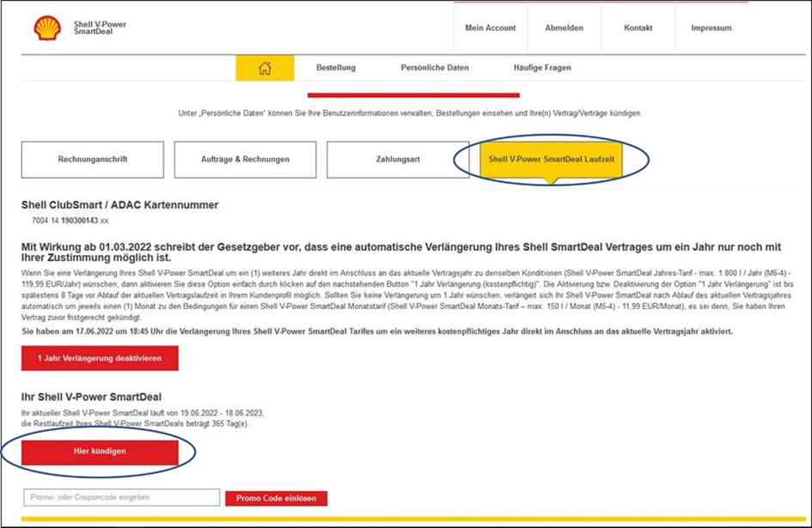
Task: Click the Shell V-Power SmartDeal title text
Action: (100, 28)
